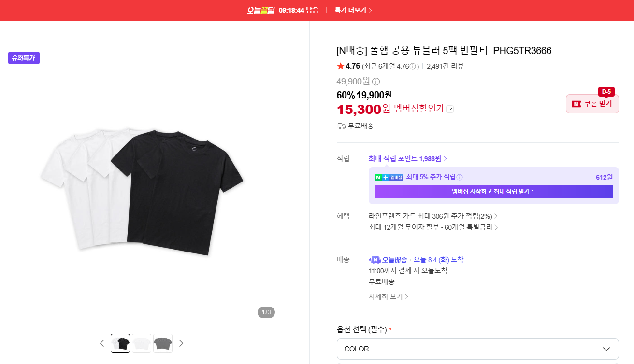Open the 2,491건 리뷰 reviews link
634x364 pixels.
tap(445, 66)
